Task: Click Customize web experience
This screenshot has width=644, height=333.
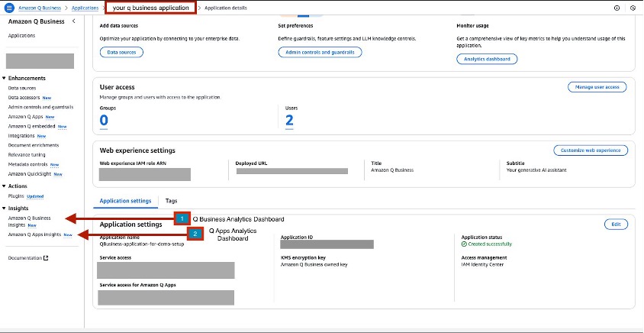Action: pos(591,150)
